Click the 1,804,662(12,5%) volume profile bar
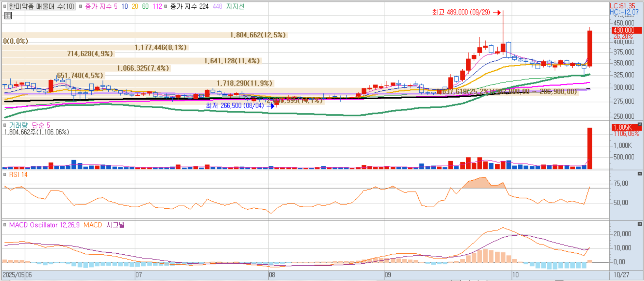 click(x=145, y=35)
